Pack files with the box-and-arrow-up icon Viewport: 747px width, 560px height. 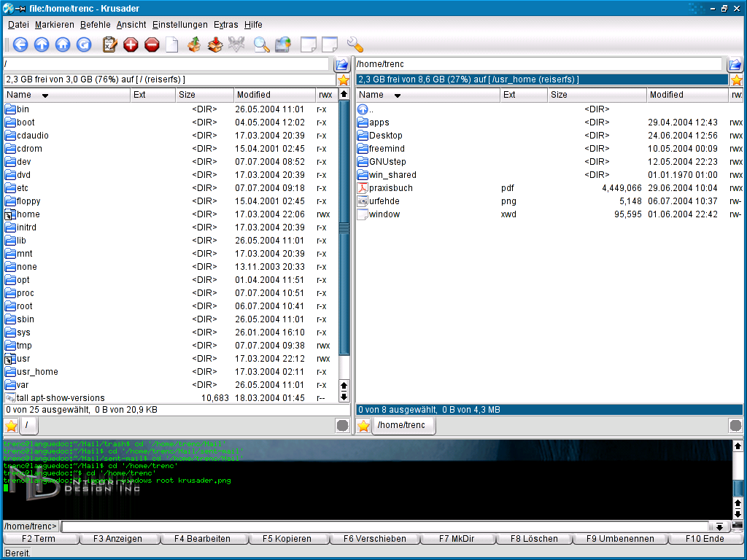[x=193, y=44]
